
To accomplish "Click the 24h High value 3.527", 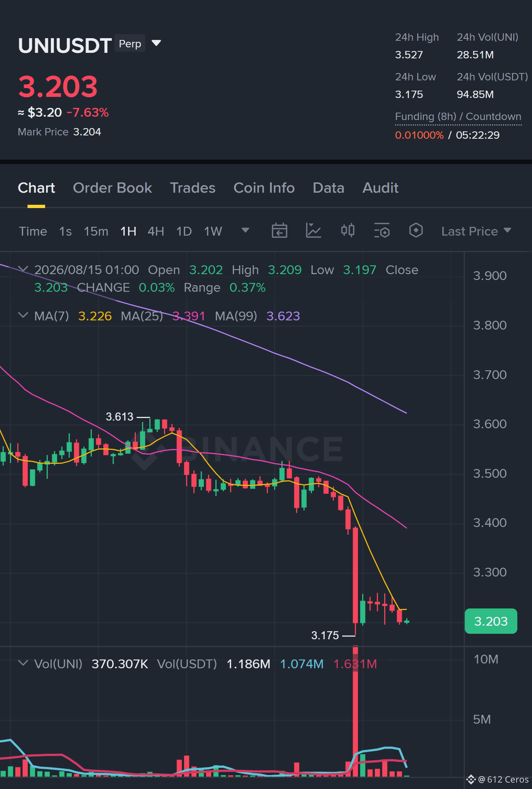I will click(409, 55).
